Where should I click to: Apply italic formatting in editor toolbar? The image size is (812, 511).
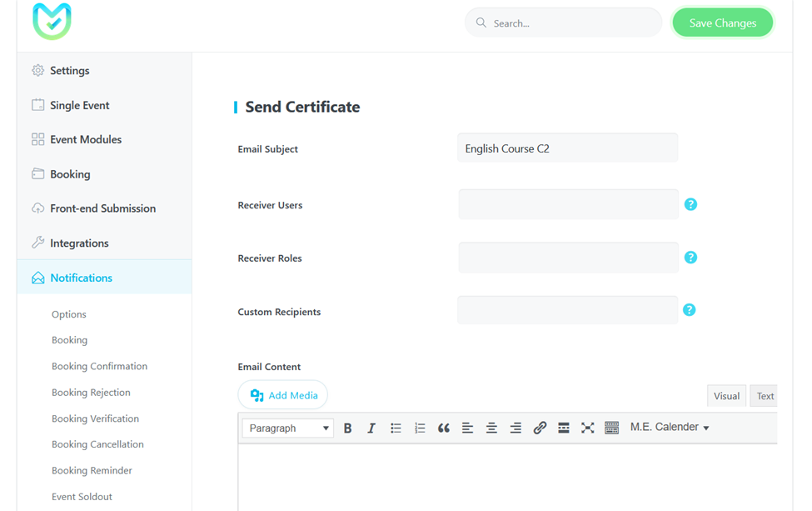[371, 428]
